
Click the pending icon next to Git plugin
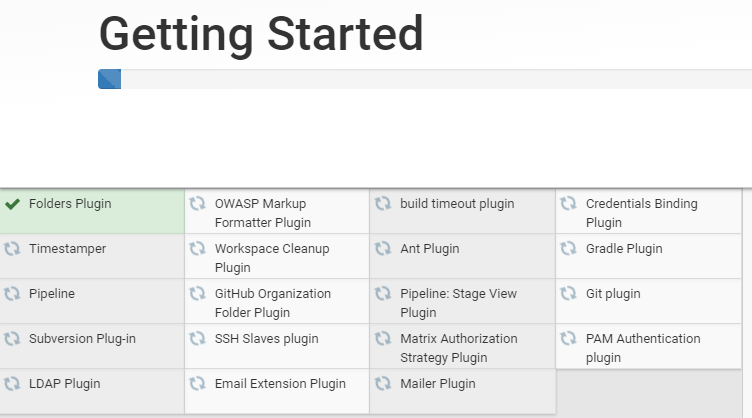[x=569, y=294]
